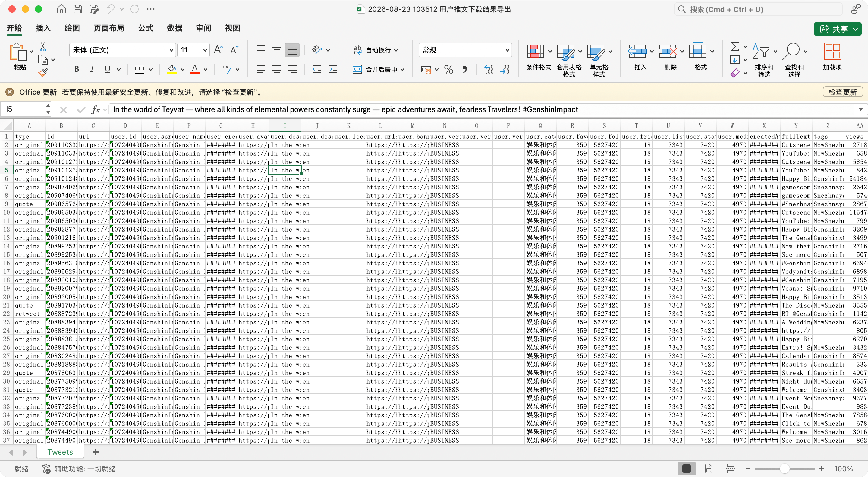This screenshot has height=477, width=868.
Task: Adjust the zoom slider handle
Action: [785, 469]
